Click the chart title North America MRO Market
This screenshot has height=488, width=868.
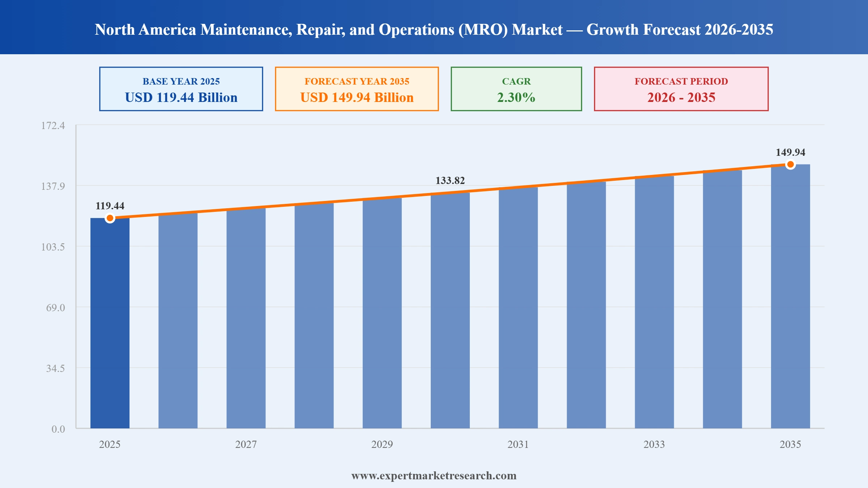click(x=434, y=30)
